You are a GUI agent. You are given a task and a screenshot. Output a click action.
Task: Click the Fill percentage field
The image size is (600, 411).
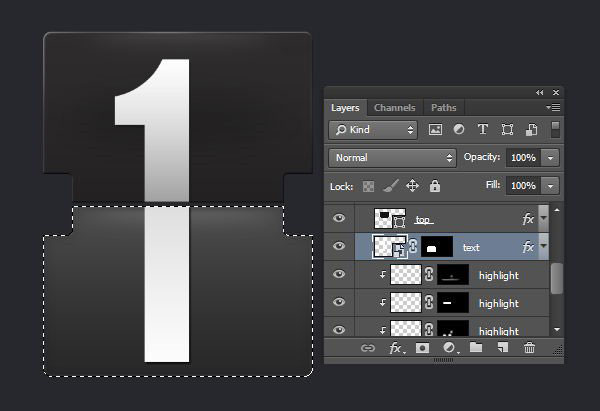coord(522,186)
